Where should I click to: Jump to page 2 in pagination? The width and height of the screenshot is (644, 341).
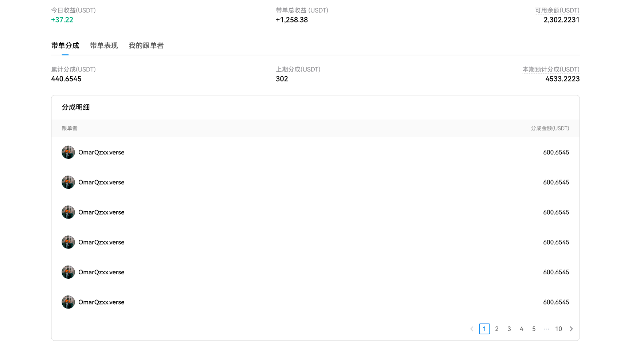(x=497, y=329)
